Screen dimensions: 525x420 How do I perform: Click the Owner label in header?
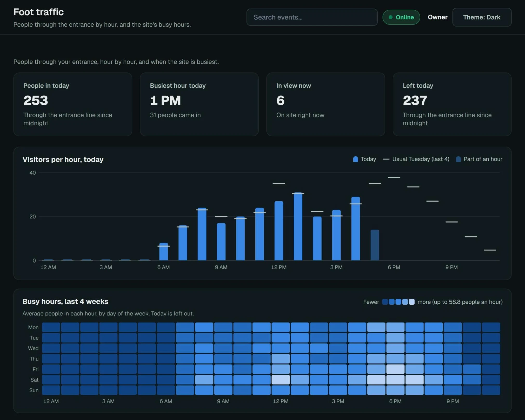pos(437,17)
